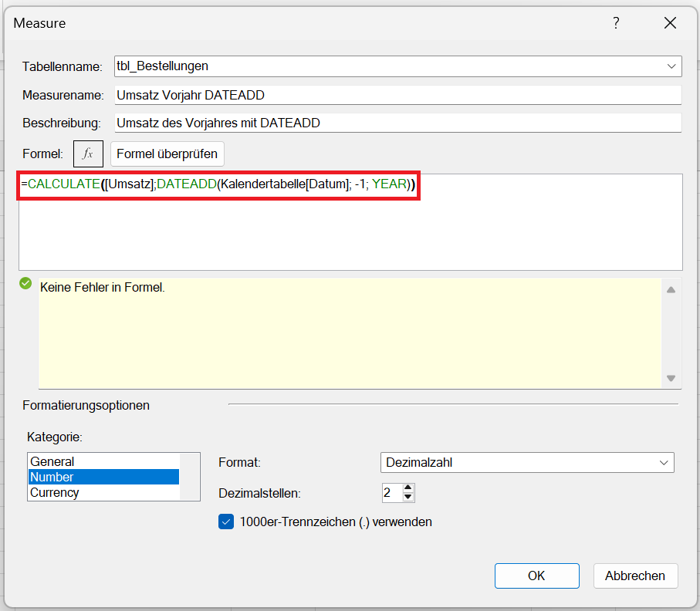
Task: Open the Tabellenname dropdown
Action: click(671, 66)
